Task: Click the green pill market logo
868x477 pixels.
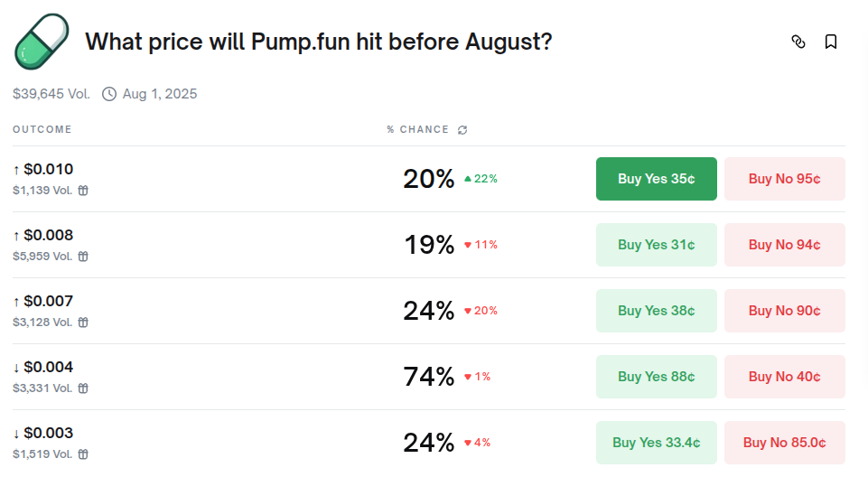Action: coord(42,42)
